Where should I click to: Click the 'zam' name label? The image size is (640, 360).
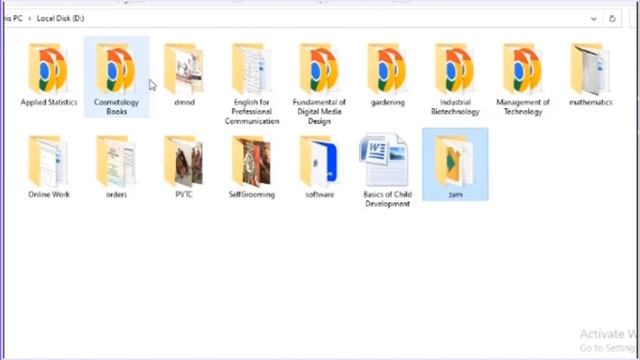point(456,194)
